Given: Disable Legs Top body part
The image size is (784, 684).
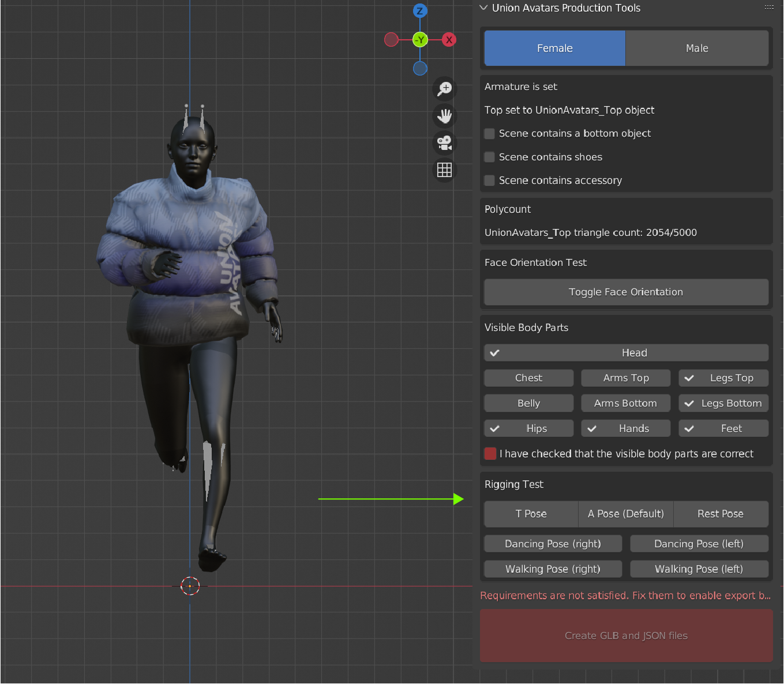Looking at the screenshot, I should tap(723, 378).
